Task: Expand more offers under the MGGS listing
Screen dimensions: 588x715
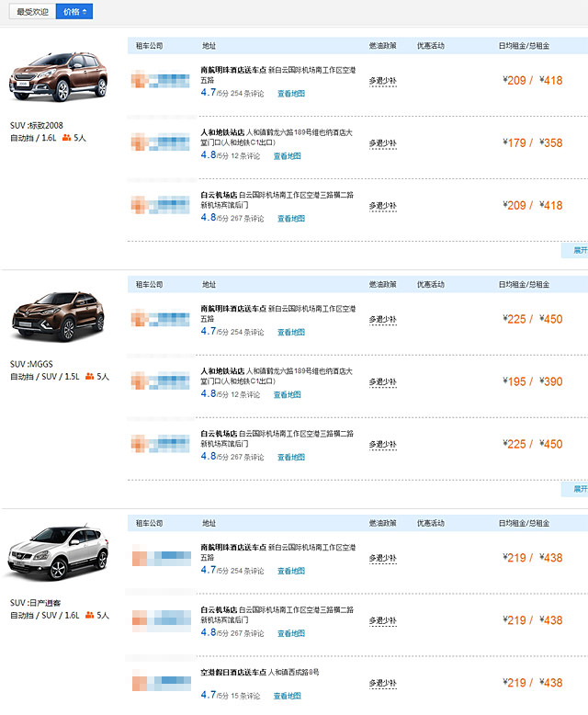Action: click(x=578, y=489)
